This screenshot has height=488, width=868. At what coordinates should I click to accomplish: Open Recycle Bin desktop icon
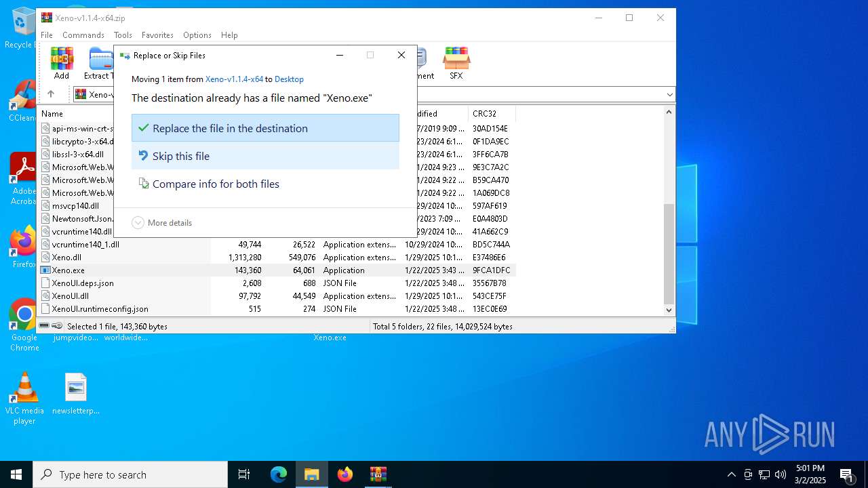pyautogui.click(x=24, y=27)
